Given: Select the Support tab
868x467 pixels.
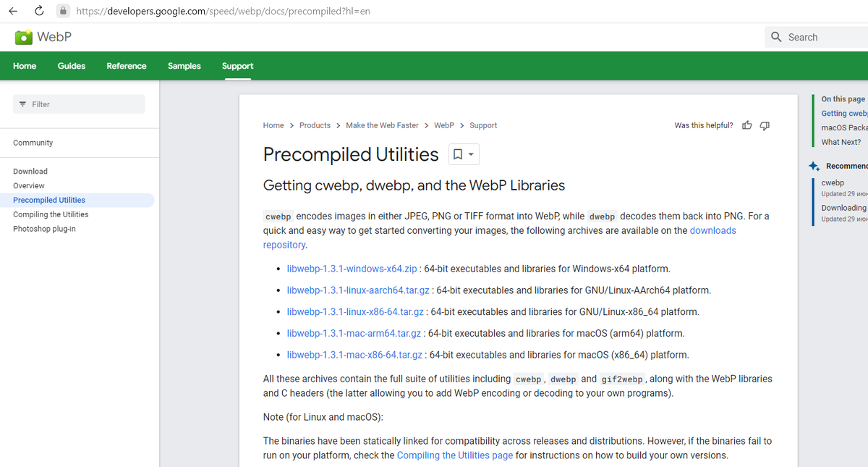Looking at the screenshot, I should [237, 66].
